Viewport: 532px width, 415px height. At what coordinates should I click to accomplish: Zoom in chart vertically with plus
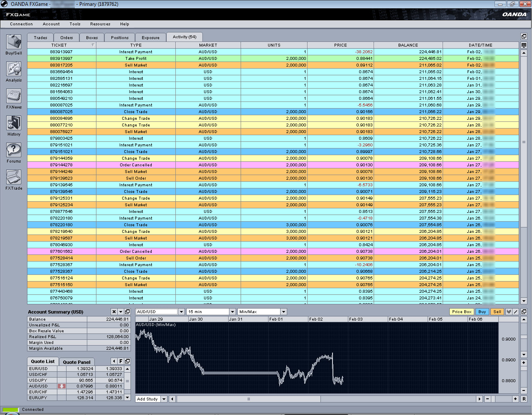(x=524, y=363)
